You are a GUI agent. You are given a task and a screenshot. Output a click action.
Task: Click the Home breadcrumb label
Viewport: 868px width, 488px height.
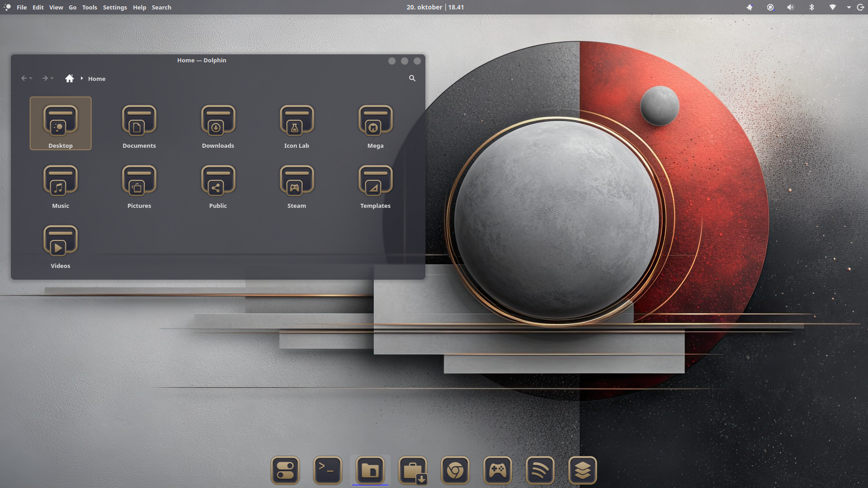(x=97, y=79)
